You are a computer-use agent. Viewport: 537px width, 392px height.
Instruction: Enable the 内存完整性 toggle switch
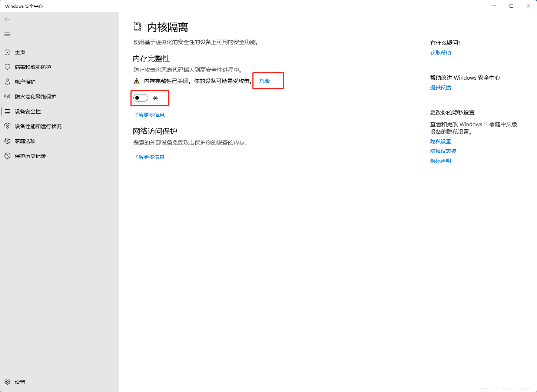click(x=140, y=97)
